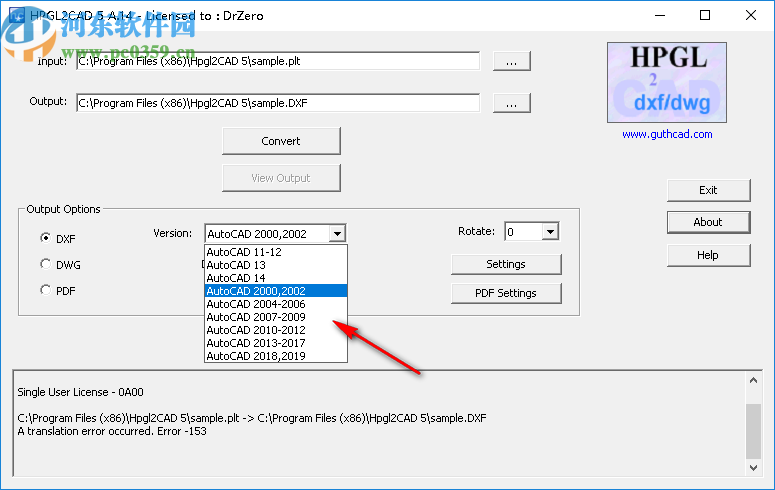Choose AutoCAD 2000,2002 highlighted list entry
The image size is (775, 490).
click(276, 291)
